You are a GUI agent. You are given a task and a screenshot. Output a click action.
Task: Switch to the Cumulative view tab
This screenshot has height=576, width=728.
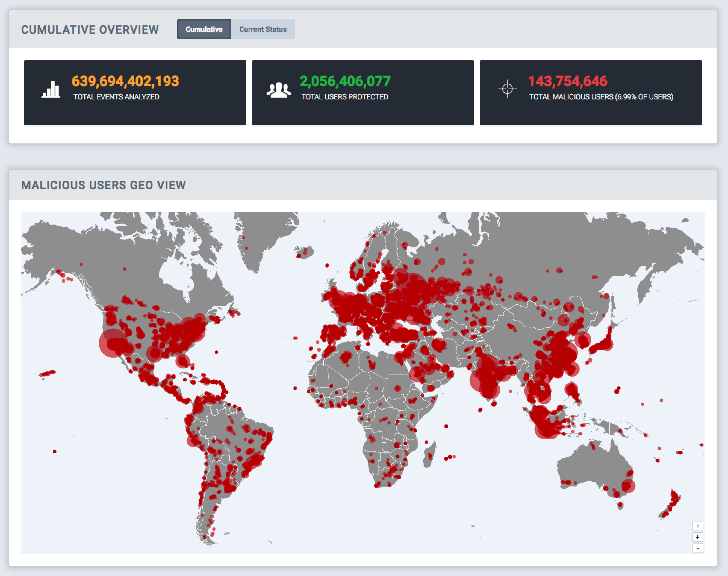point(204,29)
